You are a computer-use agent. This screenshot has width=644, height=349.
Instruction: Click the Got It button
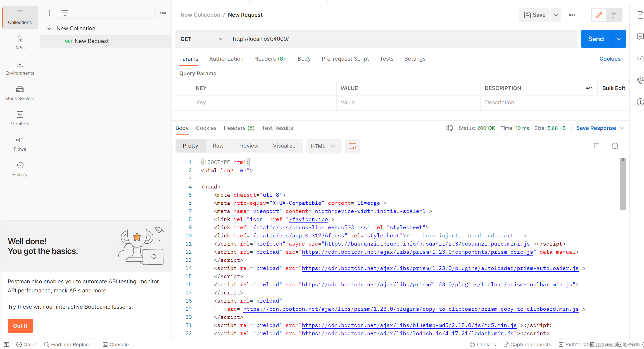(x=20, y=326)
